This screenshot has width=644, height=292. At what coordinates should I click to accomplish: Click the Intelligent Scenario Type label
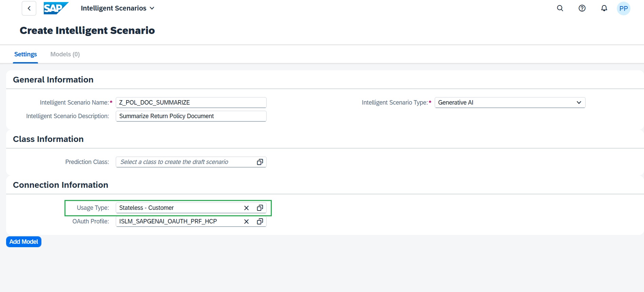395,103
